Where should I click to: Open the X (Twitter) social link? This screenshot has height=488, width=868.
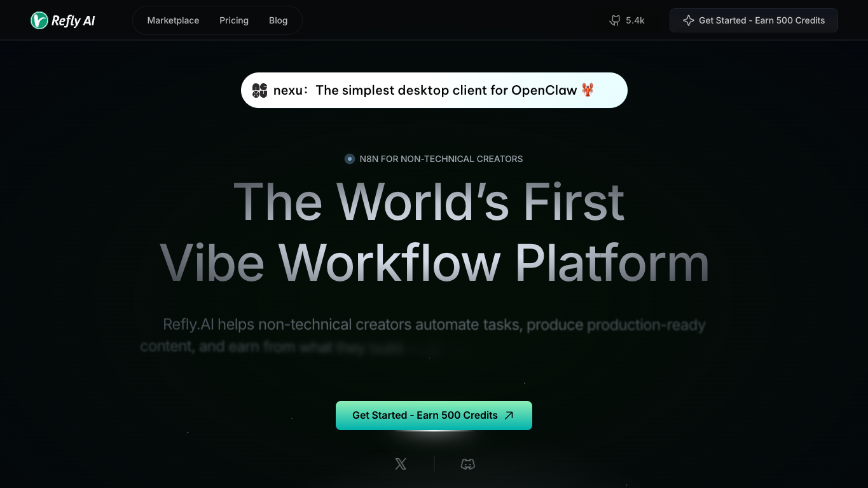point(401,464)
